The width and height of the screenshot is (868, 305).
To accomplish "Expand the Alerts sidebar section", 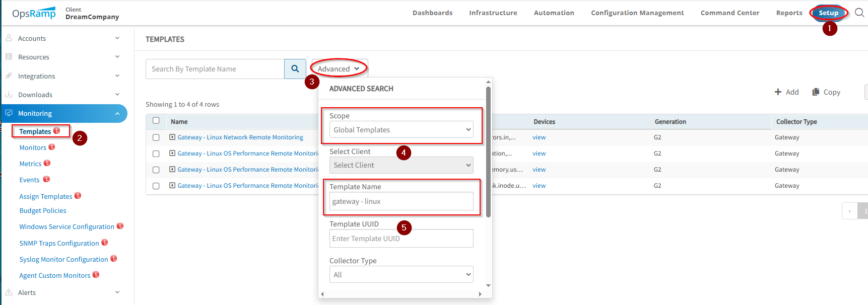I will coord(117,292).
